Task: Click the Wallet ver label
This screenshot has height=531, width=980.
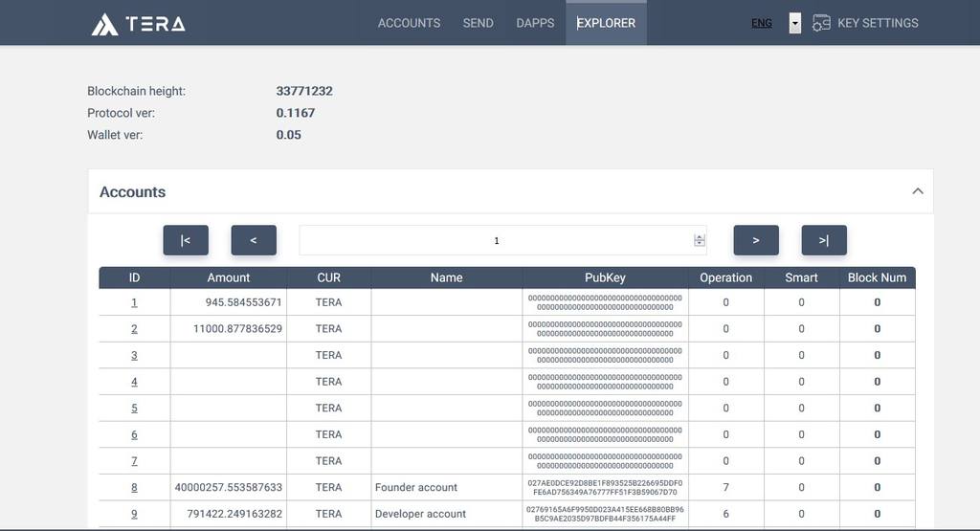Action: click(115, 135)
